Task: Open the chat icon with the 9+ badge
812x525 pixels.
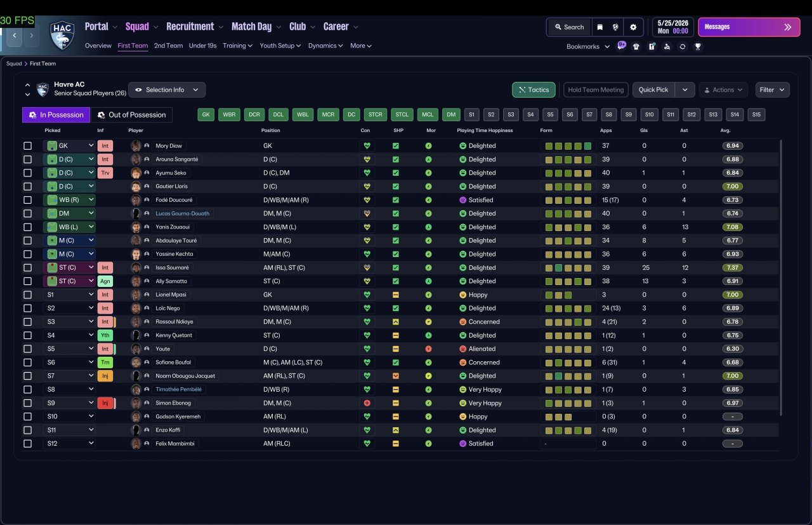Action: coord(621,46)
